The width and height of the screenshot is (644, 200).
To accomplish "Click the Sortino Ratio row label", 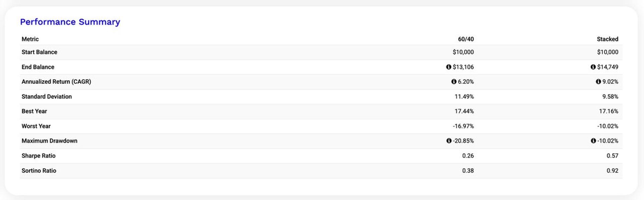I will (x=39, y=170).
